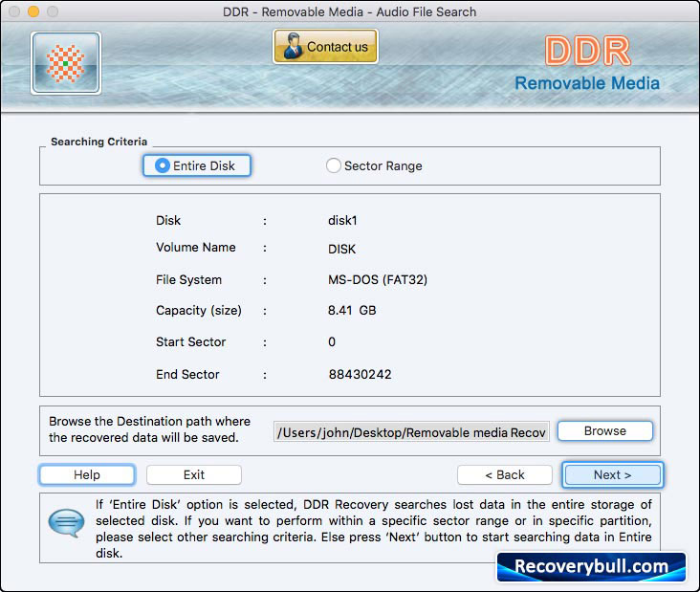Image resolution: width=700 pixels, height=592 pixels.
Task: Go back with the < Back button
Action: [505, 474]
